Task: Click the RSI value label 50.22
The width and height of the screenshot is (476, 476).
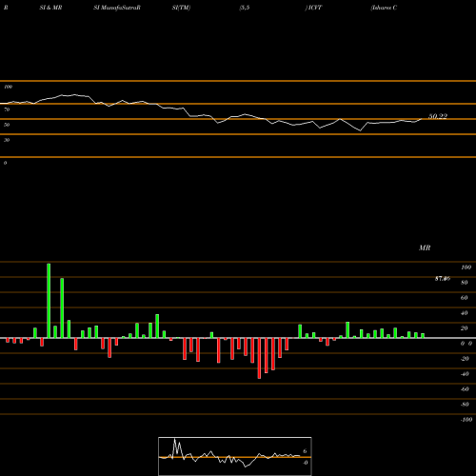Action: tap(438, 116)
